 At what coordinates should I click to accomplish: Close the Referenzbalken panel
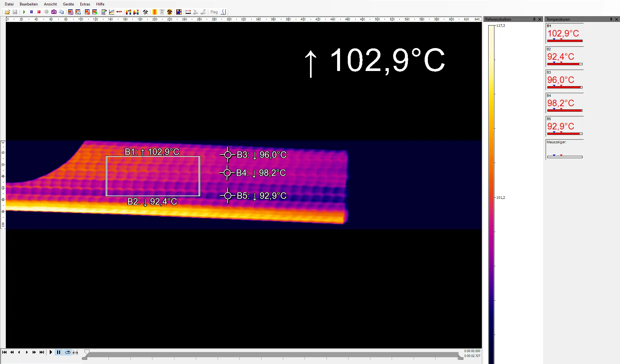(540, 19)
